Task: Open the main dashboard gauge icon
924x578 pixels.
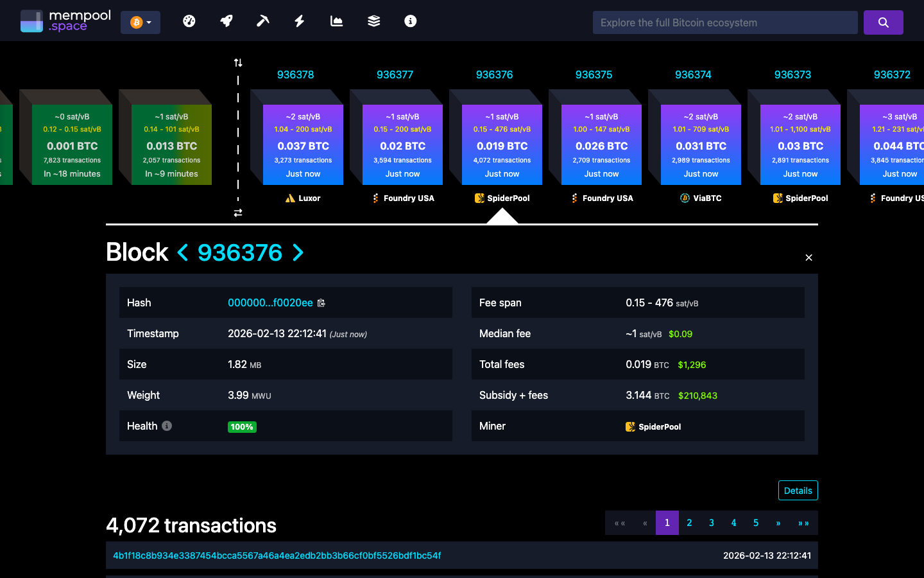Action: (189, 21)
